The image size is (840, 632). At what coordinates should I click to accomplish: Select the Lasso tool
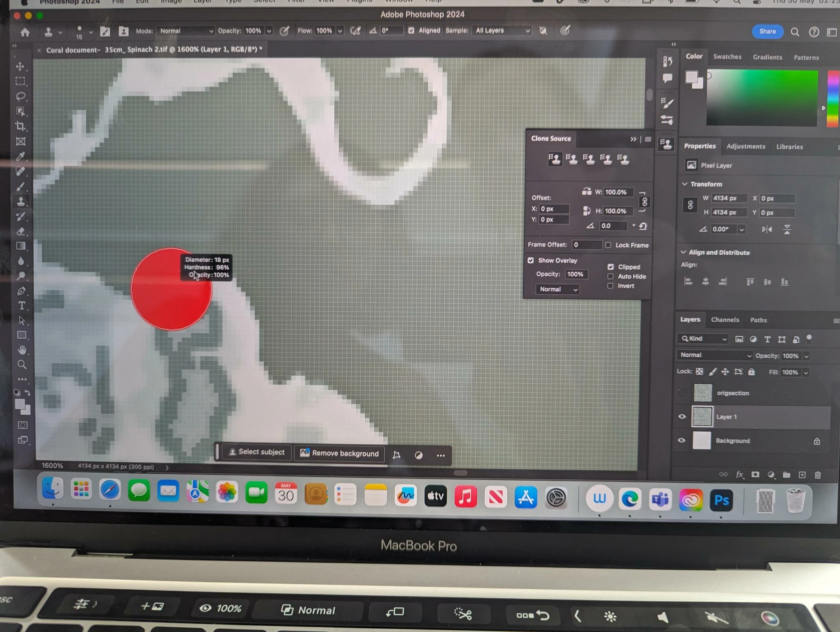click(x=21, y=96)
